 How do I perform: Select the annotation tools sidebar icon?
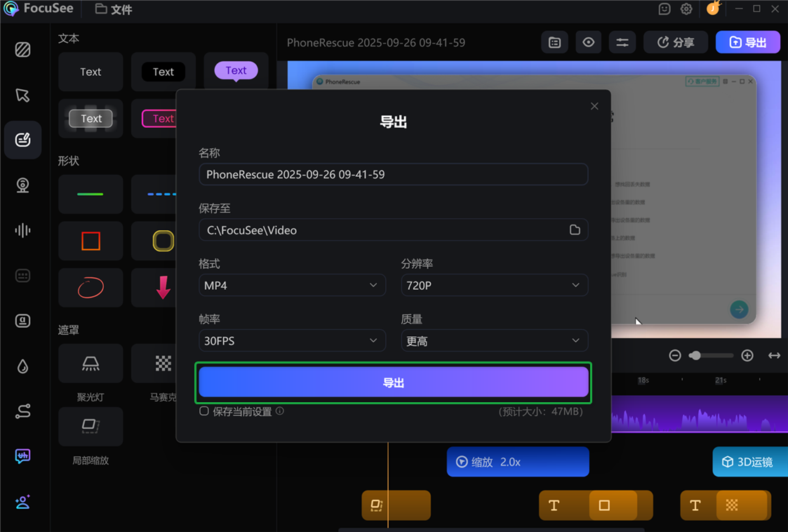coord(22,140)
